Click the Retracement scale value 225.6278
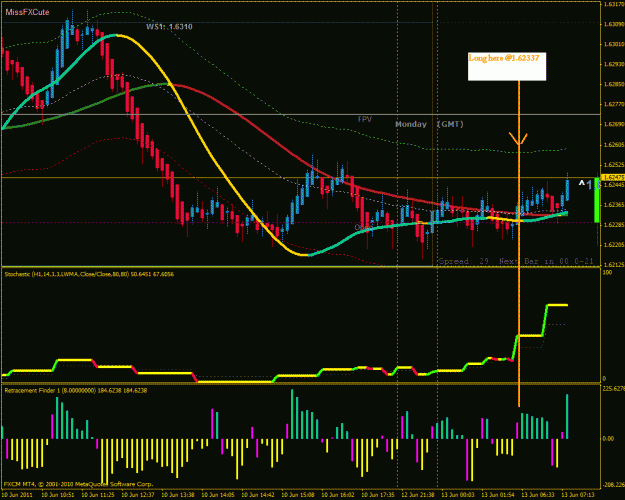 click(x=614, y=389)
